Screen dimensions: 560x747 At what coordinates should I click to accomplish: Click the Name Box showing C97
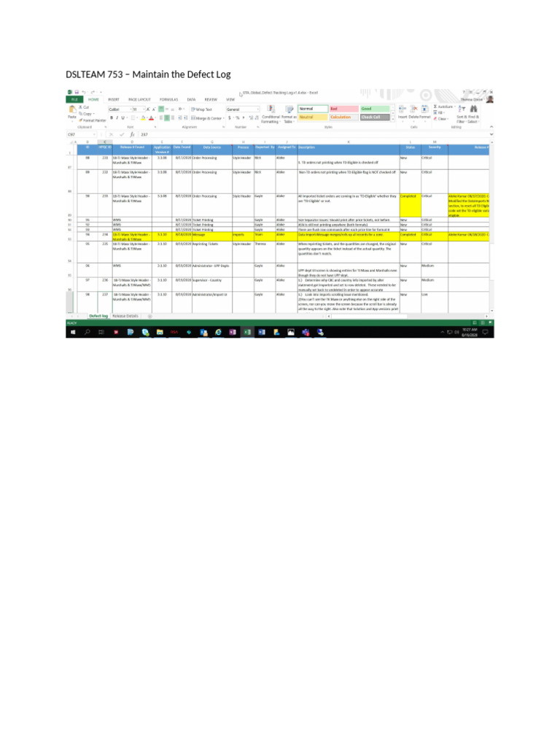coord(80,134)
